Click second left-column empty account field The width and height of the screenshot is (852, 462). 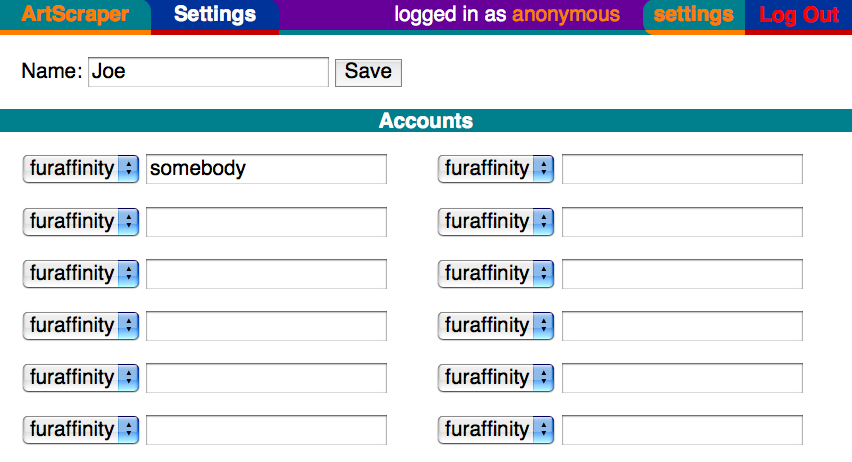[266, 222]
